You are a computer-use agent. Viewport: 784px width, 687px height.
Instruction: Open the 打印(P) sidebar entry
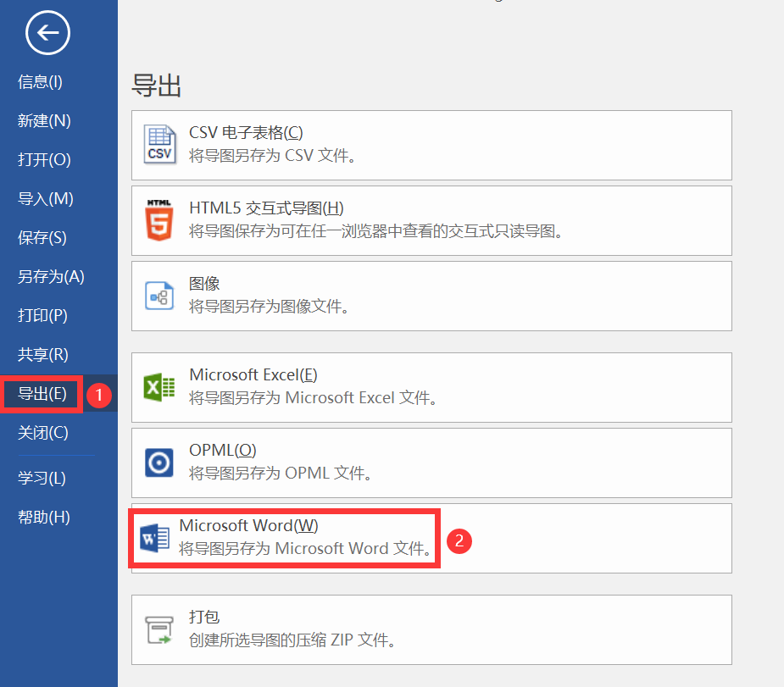(42, 315)
